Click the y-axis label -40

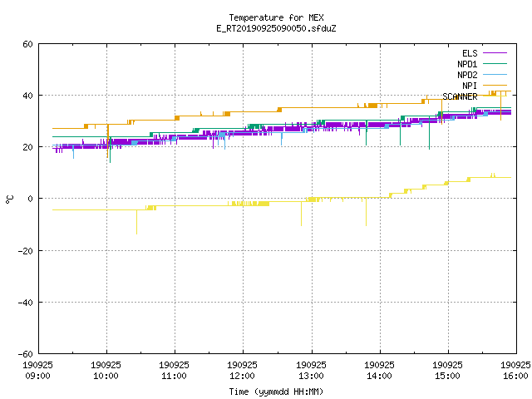(26, 303)
